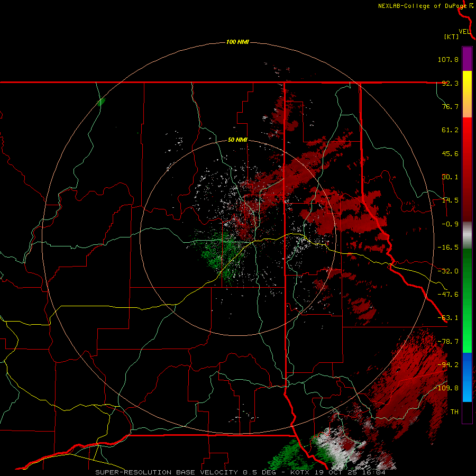Image resolution: width=476 pixels, height=476 pixels.
Task: Pick the gray near-zero segment of the color bar
Action: coord(467,235)
